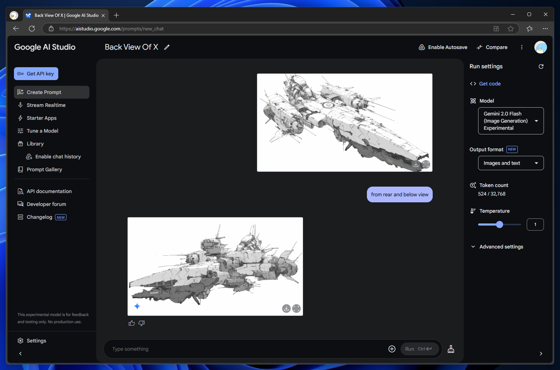Screen dimensions: 560x370
Task: Open browser menu with three dots
Action: (x=545, y=29)
